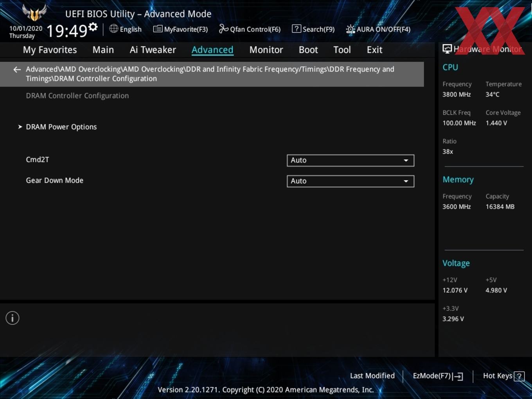Open the Monitor tab
This screenshot has height=399, width=532.
(x=266, y=50)
